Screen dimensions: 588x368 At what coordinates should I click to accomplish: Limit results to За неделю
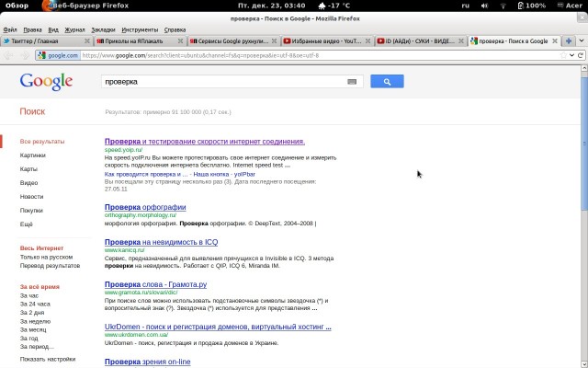click(x=35, y=321)
